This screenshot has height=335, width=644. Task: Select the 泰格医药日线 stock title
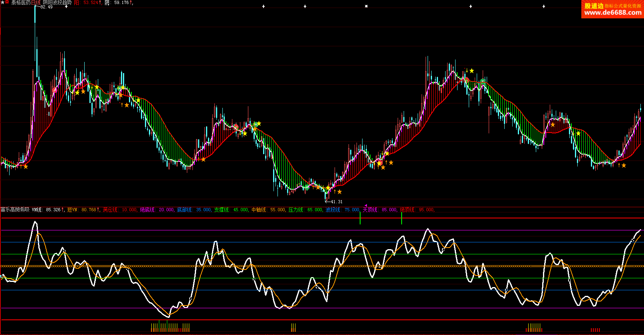pos(26,3)
